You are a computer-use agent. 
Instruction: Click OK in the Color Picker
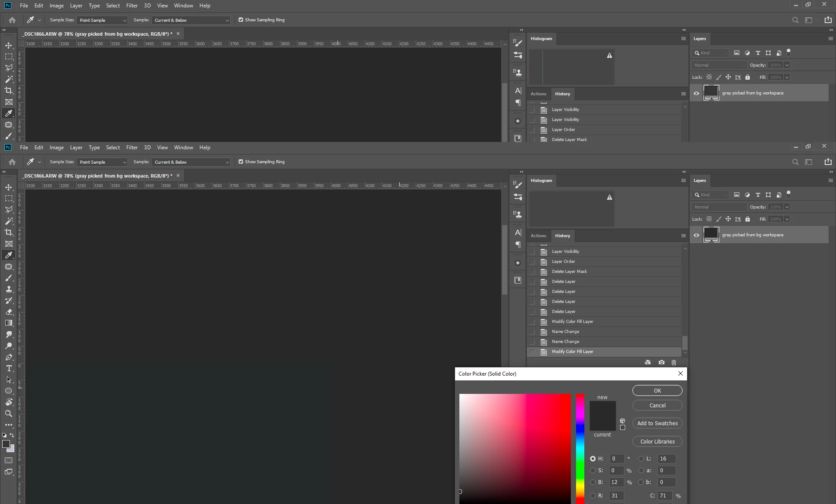[657, 391]
